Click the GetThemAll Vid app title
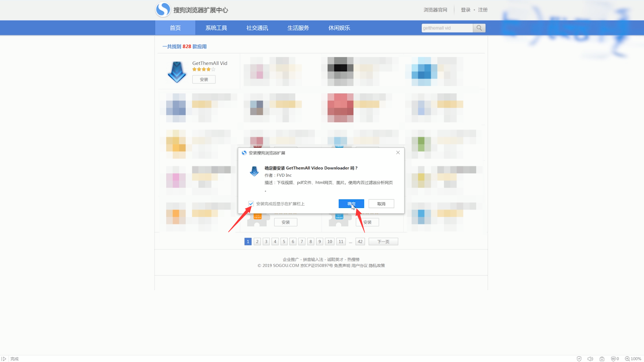Viewport: 644px width, 362px height. tap(210, 63)
